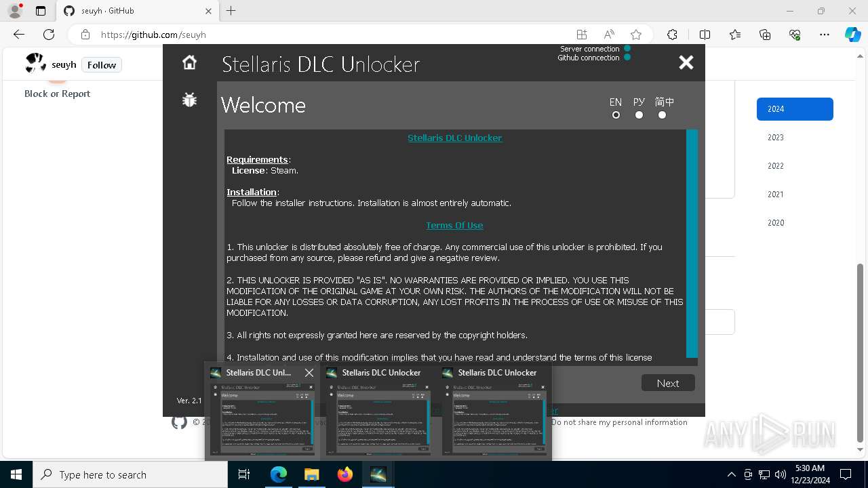Screen dimensions: 868x488
Task: Open the notification center
Action: pos(846,474)
